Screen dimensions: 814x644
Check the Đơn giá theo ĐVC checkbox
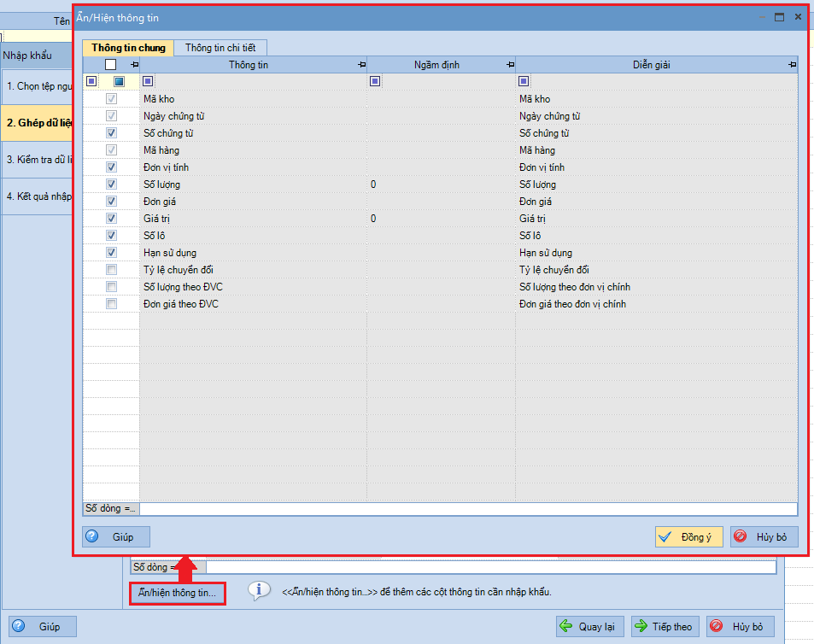[111, 303]
